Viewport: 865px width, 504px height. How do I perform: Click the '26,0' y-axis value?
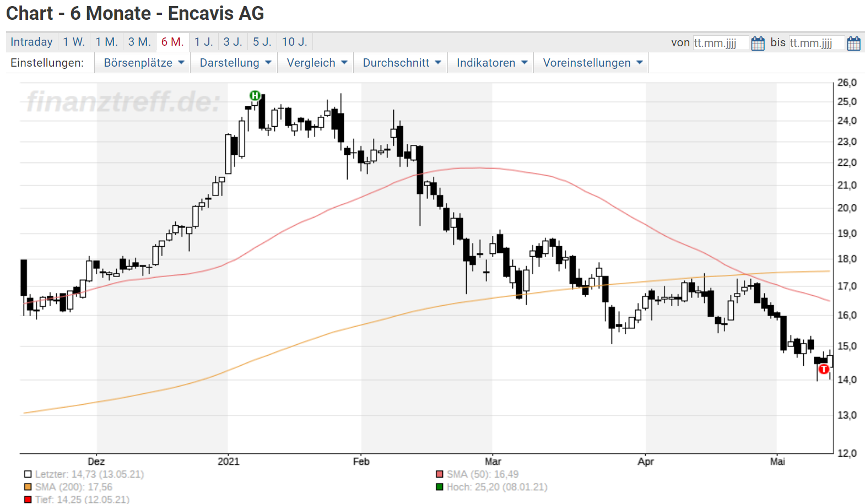click(847, 83)
